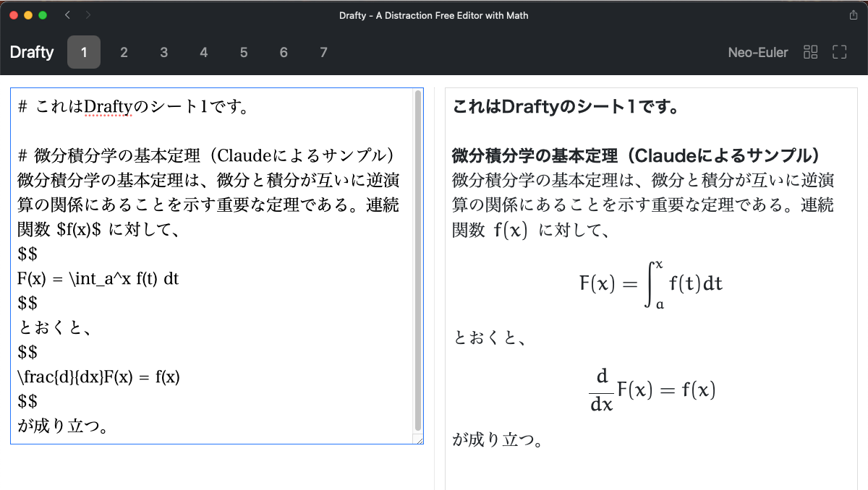Click preview text "とおくと、"
The height and width of the screenshot is (490, 868).
click(489, 337)
